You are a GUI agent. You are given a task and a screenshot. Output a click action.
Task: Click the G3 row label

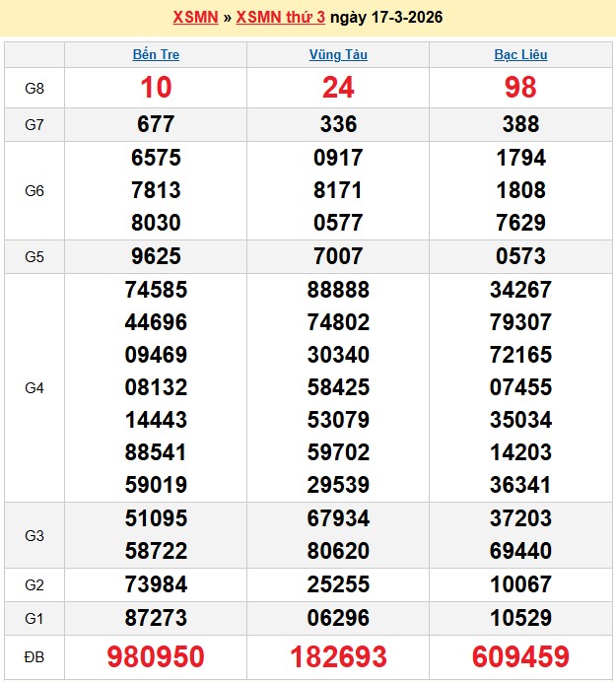click(x=34, y=535)
